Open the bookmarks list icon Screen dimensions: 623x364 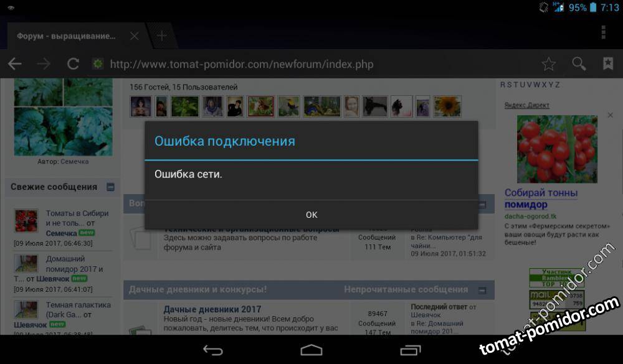tap(607, 64)
